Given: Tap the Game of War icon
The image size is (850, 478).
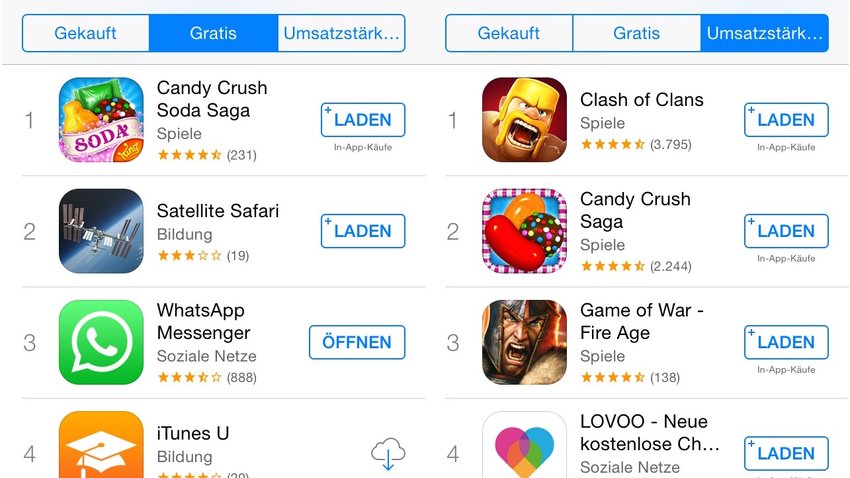Looking at the screenshot, I should tap(524, 342).
